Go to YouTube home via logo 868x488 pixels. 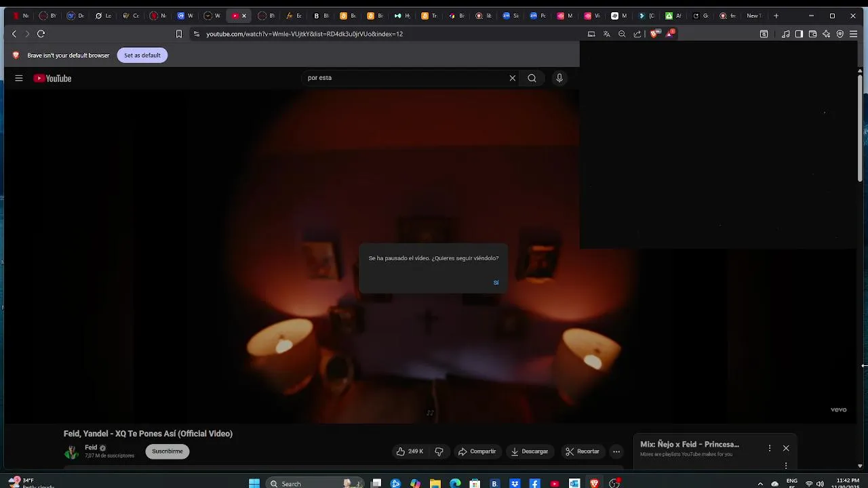point(52,78)
